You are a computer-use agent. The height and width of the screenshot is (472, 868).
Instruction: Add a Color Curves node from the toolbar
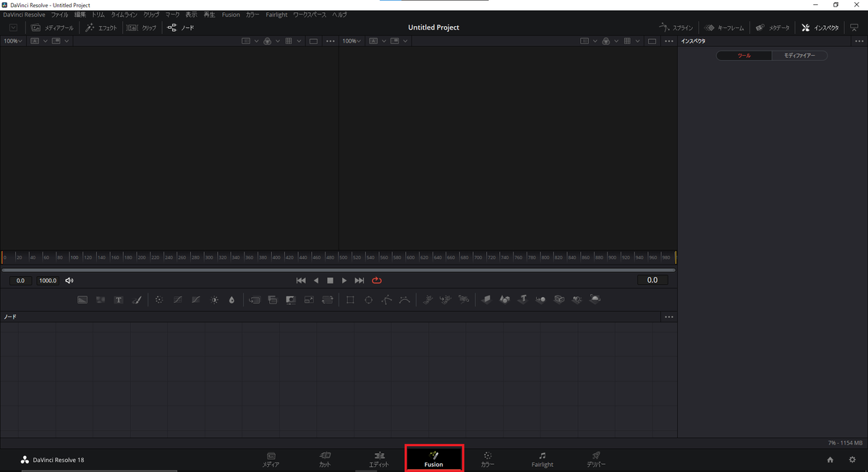[x=177, y=299]
